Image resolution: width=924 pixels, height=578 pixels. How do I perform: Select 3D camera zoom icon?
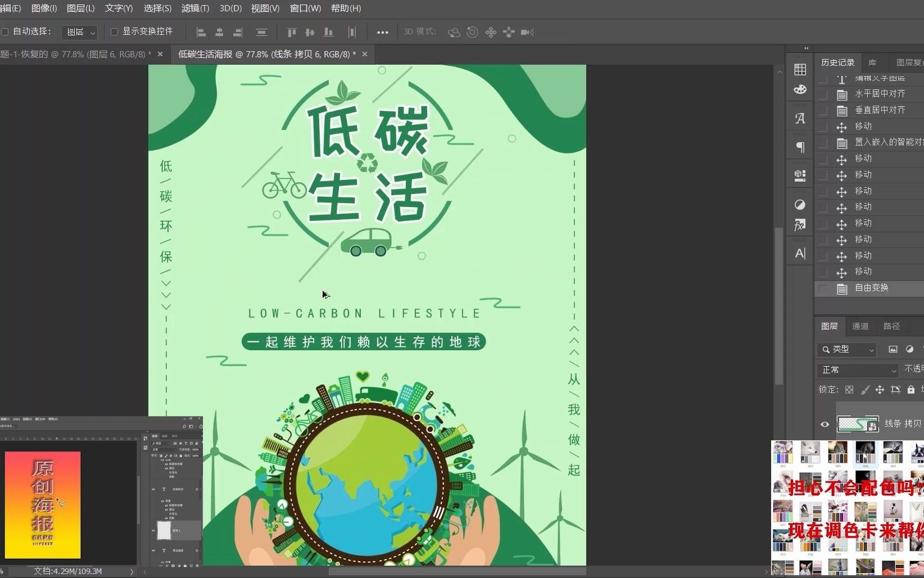(x=527, y=32)
